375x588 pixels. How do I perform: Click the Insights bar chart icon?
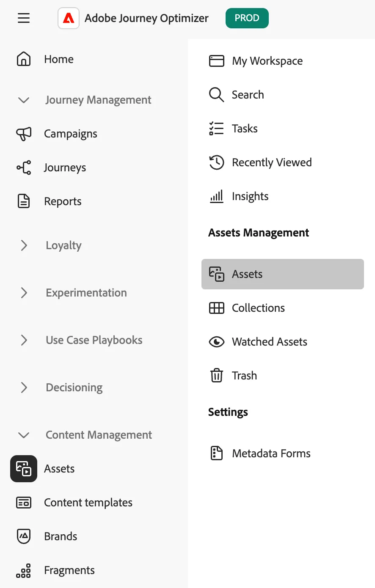click(217, 196)
